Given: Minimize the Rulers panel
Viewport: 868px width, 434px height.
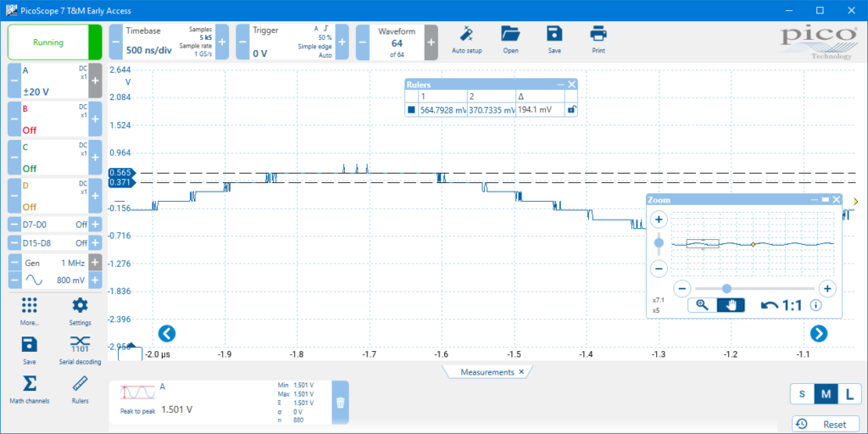Looking at the screenshot, I should pos(561,84).
